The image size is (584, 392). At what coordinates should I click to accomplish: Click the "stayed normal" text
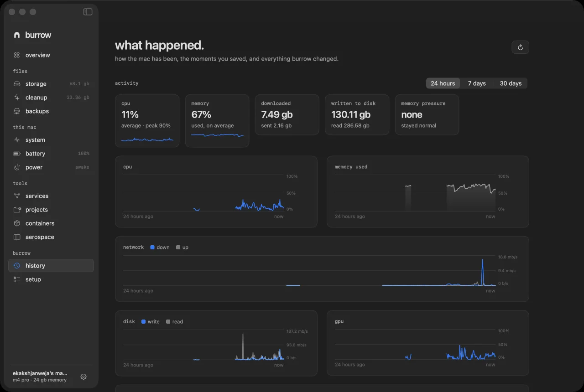coord(419,126)
